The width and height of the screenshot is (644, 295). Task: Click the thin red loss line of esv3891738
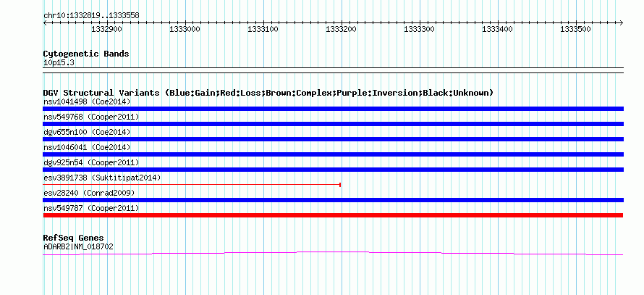192,185
